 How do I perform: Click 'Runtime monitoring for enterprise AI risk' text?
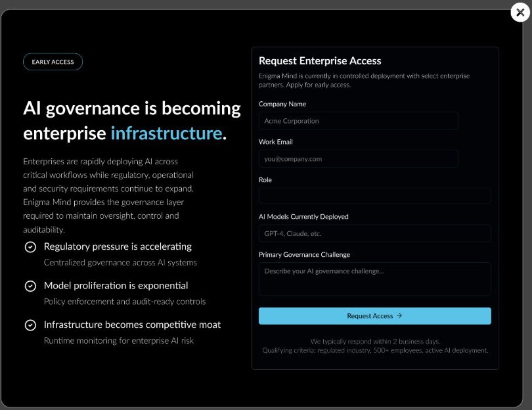coord(119,340)
